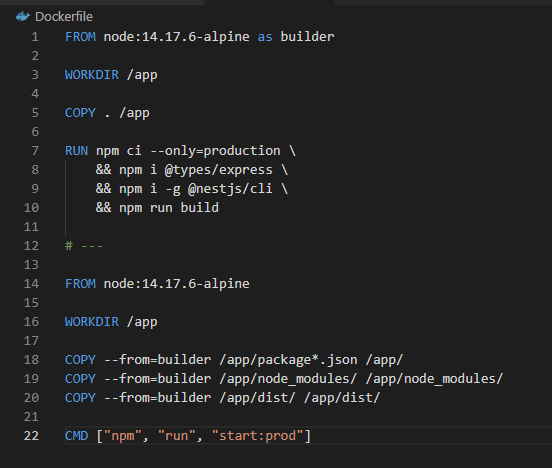Click the package*.json COPY line

[x=234, y=360]
